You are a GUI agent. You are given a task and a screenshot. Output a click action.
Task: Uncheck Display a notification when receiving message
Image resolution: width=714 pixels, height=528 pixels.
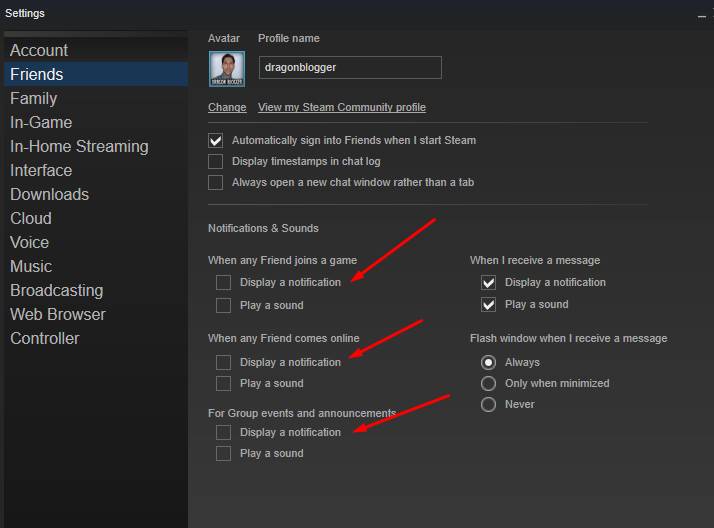[x=488, y=282]
